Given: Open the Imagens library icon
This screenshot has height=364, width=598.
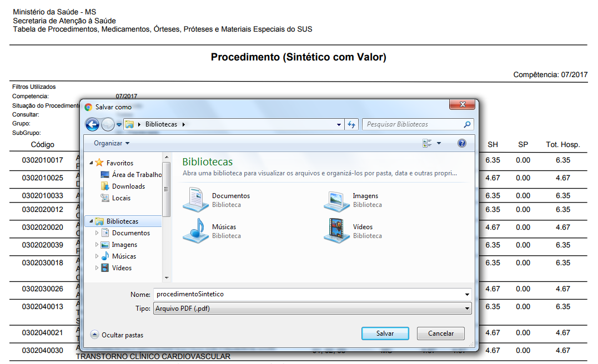Looking at the screenshot, I should (x=336, y=200).
